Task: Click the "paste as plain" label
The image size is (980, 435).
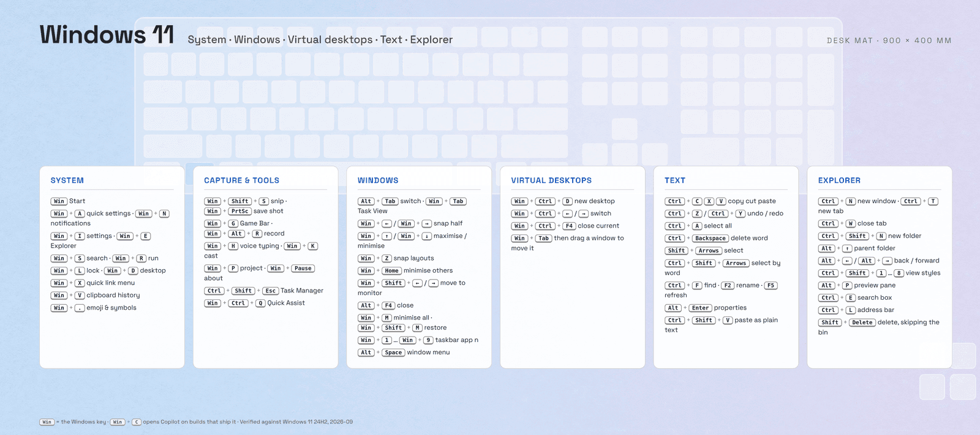Action: click(756, 320)
